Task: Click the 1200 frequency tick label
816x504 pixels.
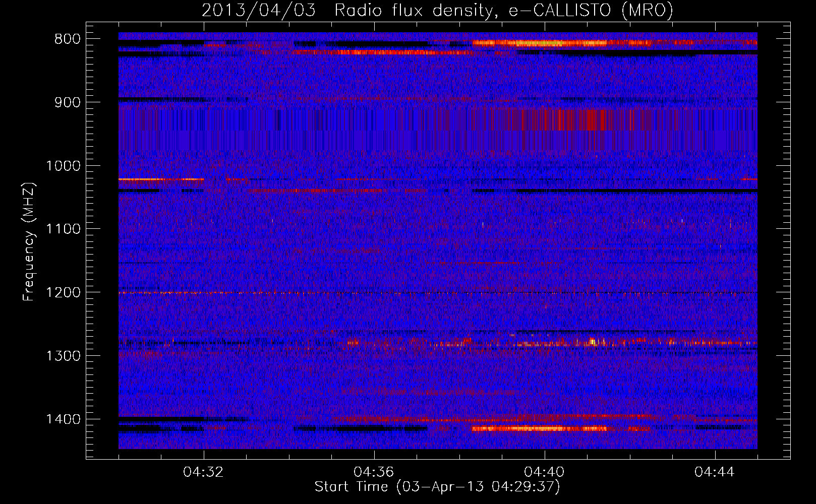Action: [63, 293]
